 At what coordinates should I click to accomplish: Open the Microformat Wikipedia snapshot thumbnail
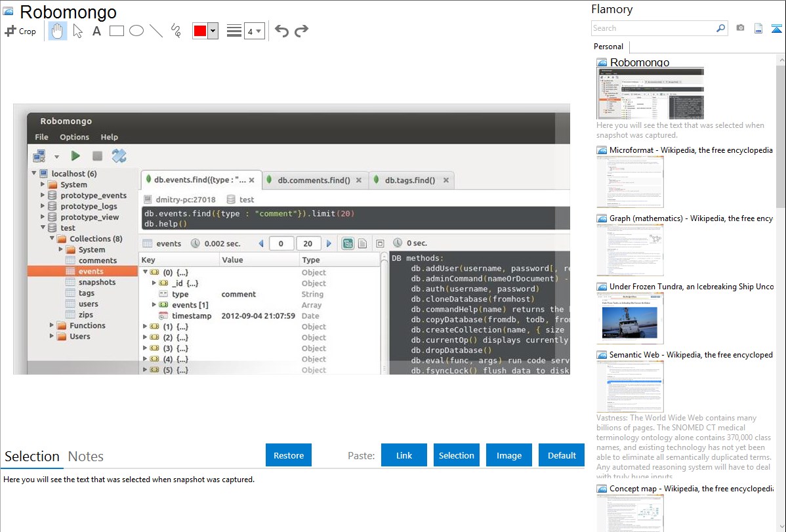pyautogui.click(x=630, y=182)
